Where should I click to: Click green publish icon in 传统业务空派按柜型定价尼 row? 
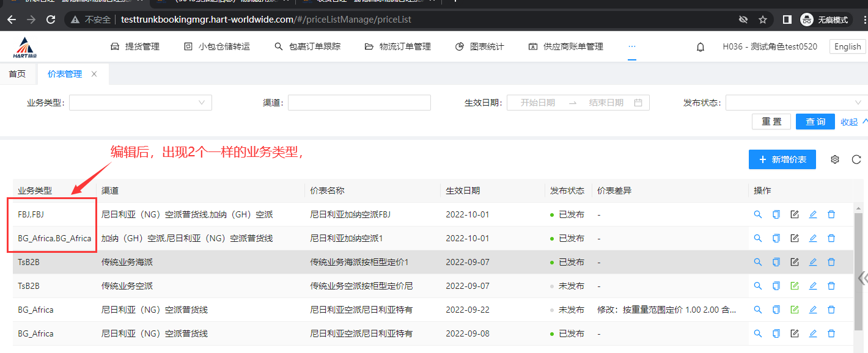coord(795,286)
